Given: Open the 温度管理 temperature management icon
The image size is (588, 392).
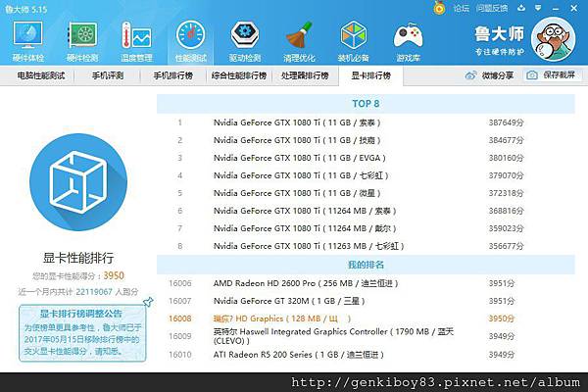Looking at the screenshot, I should point(136,41).
